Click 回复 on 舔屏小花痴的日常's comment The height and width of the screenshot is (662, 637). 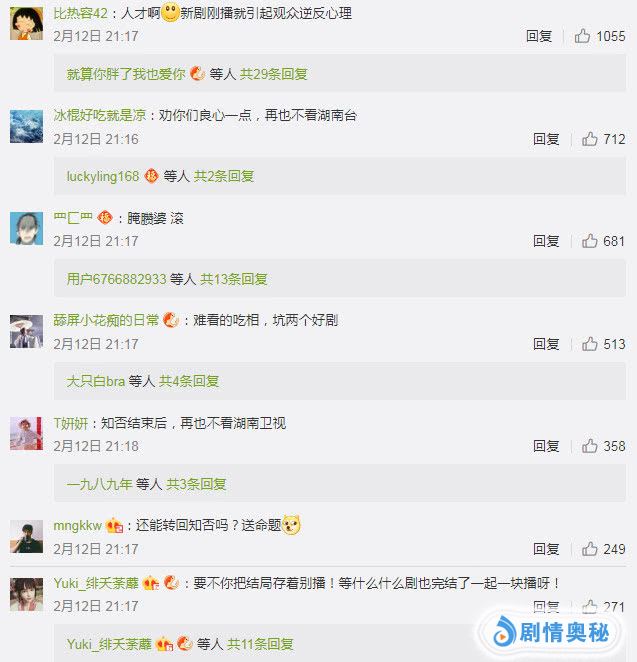click(x=546, y=344)
